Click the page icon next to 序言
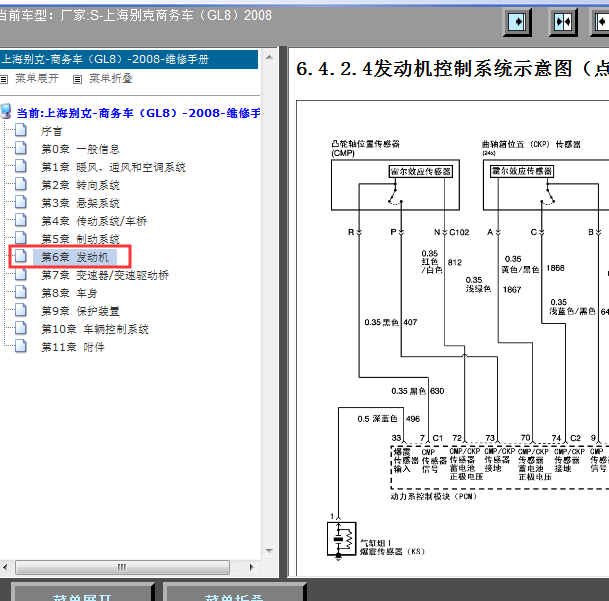This screenshot has width=609, height=601. [21, 130]
